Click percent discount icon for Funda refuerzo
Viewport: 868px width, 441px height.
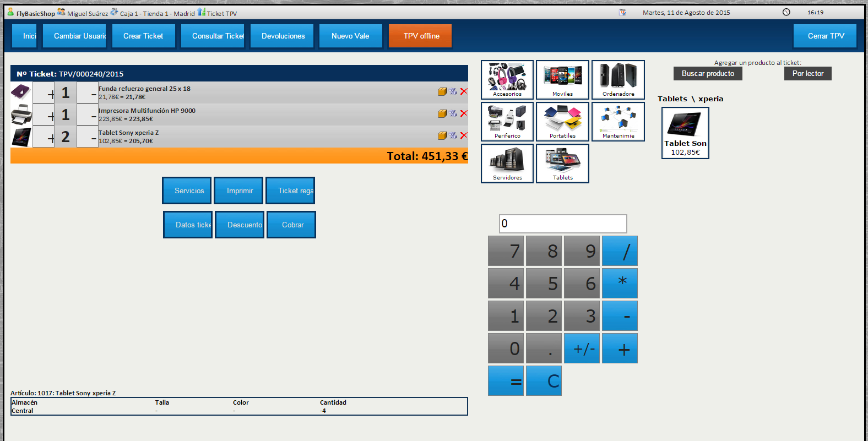click(x=453, y=91)
